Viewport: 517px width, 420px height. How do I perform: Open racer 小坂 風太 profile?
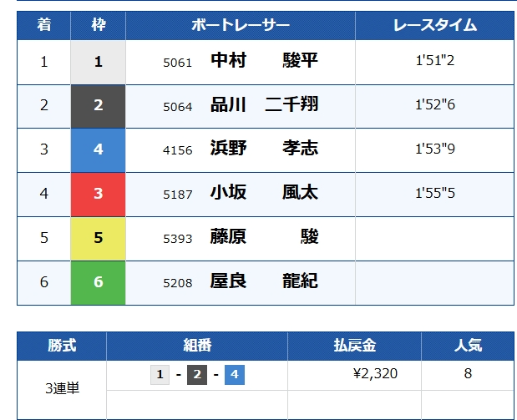(263, 194)
